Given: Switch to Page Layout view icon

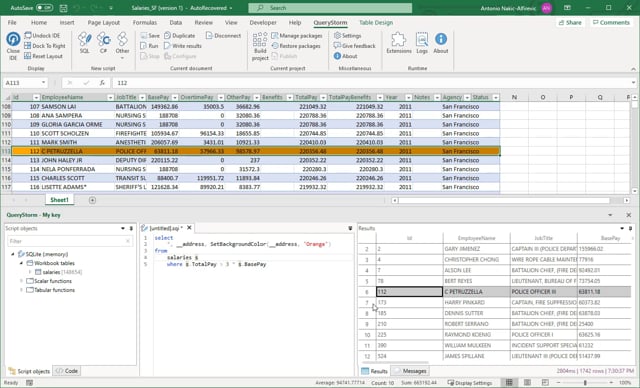Looking at the screenshot, I should [x=527, y=383].
